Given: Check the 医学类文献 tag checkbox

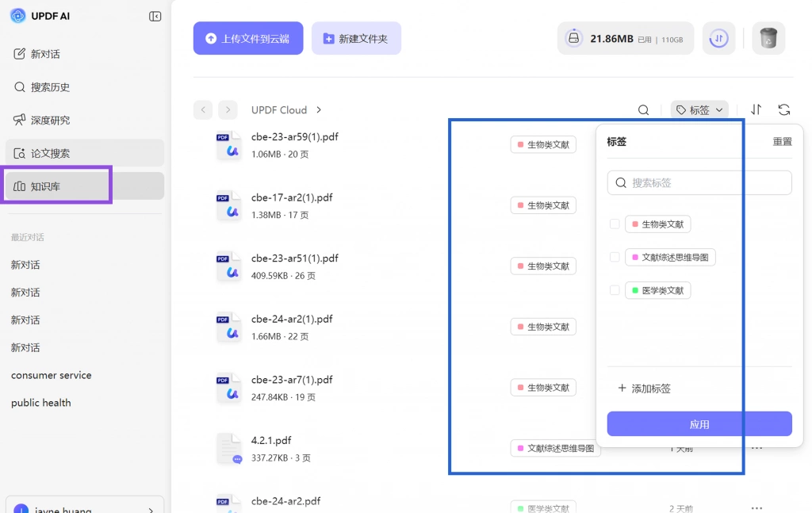Looking at the screenshot, I should click(615, 290).
